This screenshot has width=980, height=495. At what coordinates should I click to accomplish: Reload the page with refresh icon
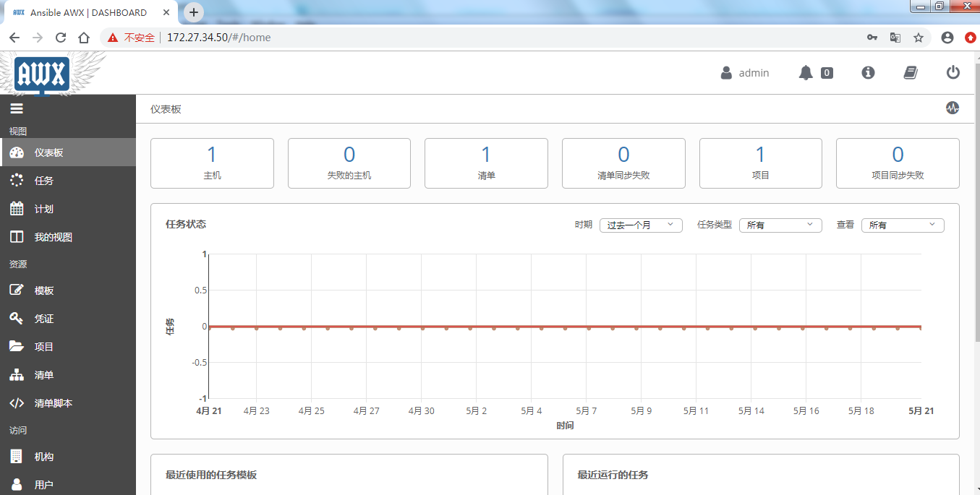61,38
